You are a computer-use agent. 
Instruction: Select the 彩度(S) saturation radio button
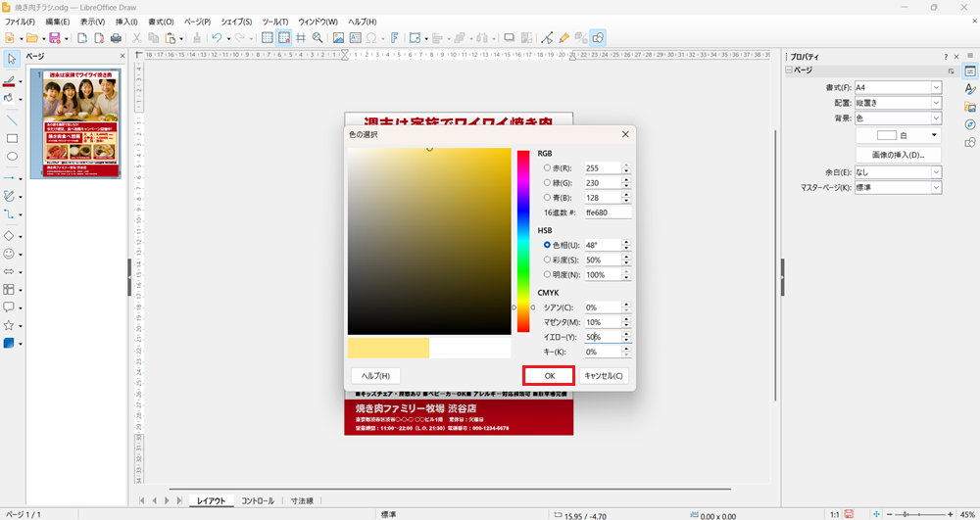tap(547, 260)
